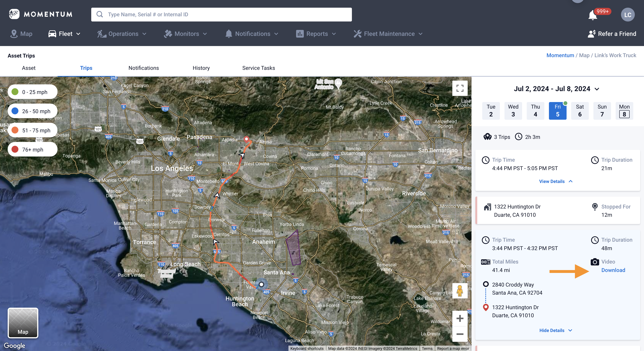Switch map style using the Map toggle
The height and width of the screenshot is (351, 644).
pyautogui.click(x=23, y=323)
